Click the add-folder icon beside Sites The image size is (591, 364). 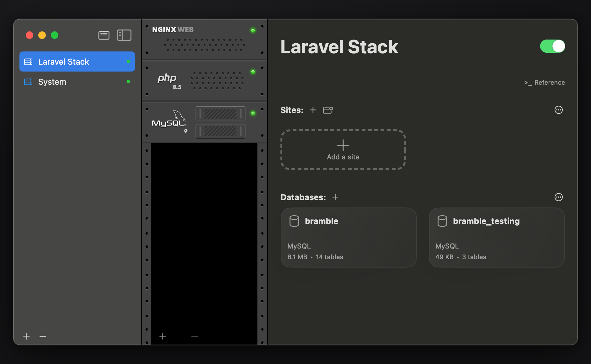328,110
